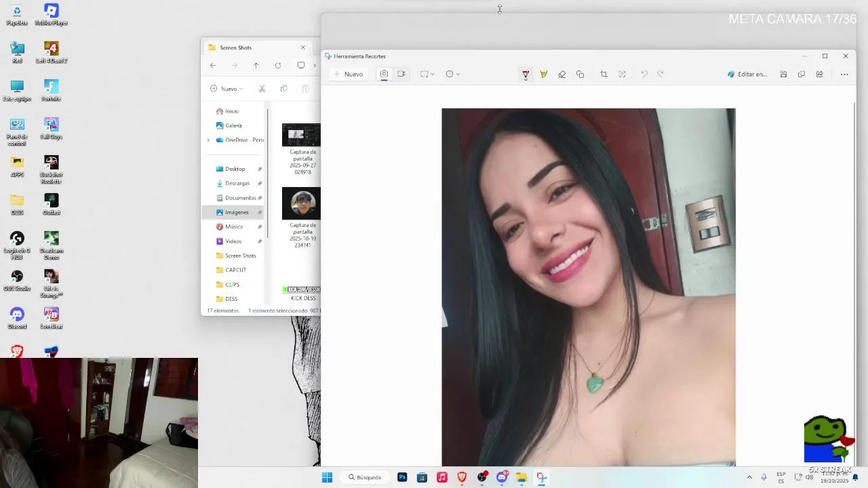Open Roblox Player desktop shortcut
The width and height of the screenshot is (868, 488).
51,15
